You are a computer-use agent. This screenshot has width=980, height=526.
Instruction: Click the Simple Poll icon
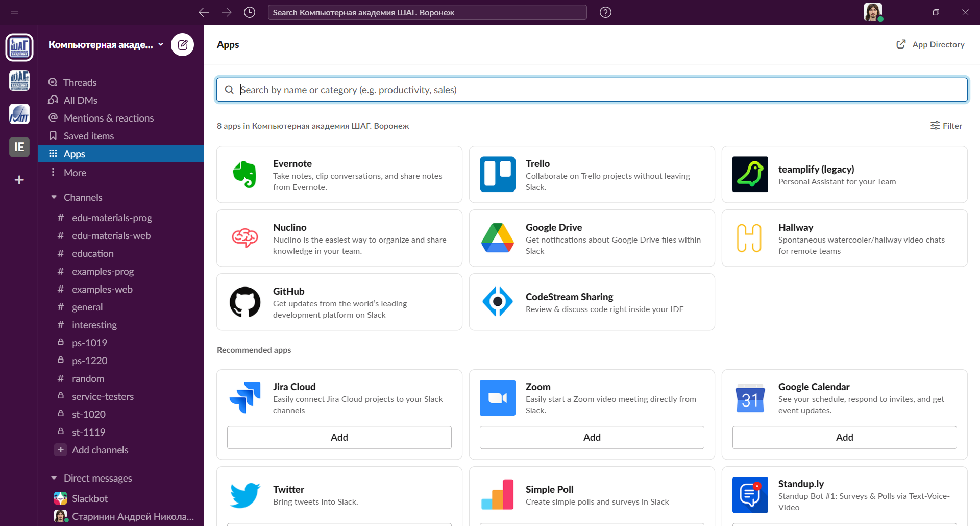[498, 495]
